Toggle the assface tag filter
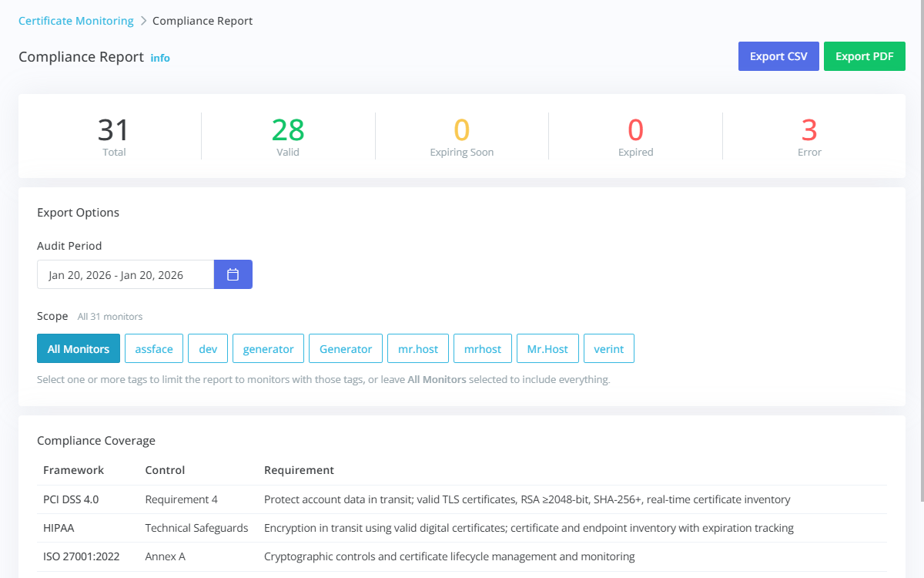 (153, 348)
